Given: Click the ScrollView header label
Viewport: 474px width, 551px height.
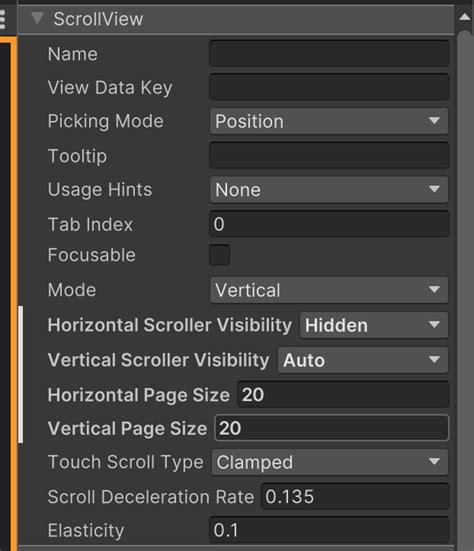Looking at the screenshot, I should click(x=98, y=19).
